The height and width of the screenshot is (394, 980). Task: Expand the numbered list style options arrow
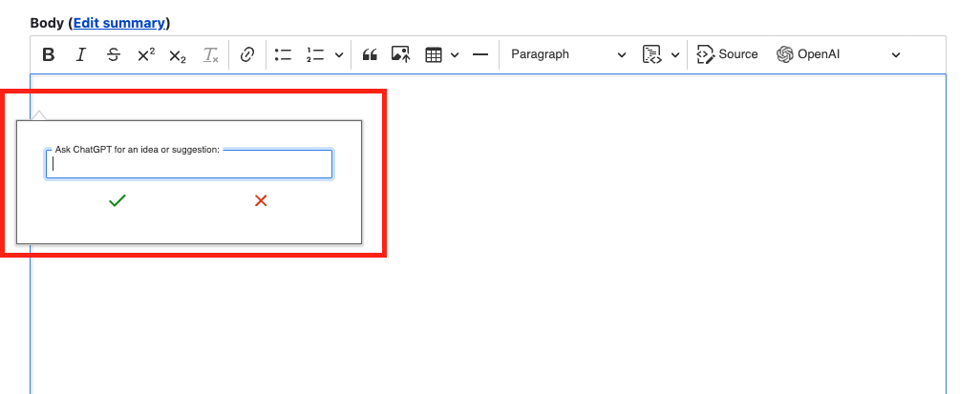coord(339,54)
